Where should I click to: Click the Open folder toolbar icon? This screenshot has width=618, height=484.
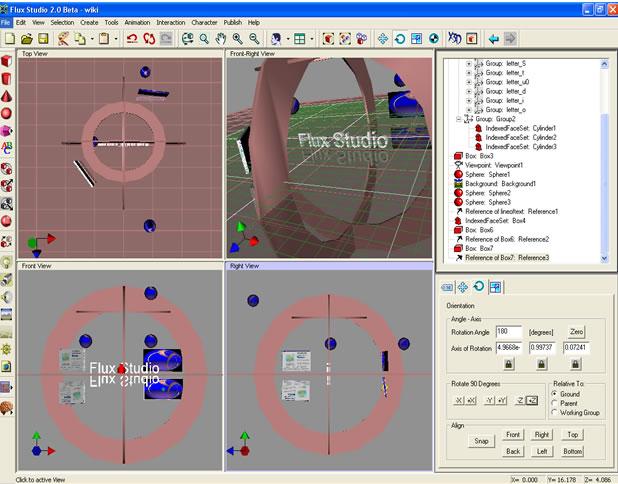coord(26,39)
